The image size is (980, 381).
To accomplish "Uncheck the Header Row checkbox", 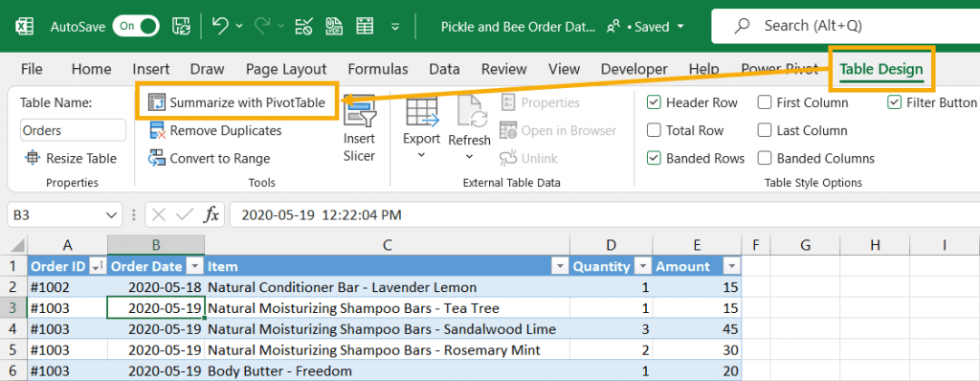I will pos(655,102).
